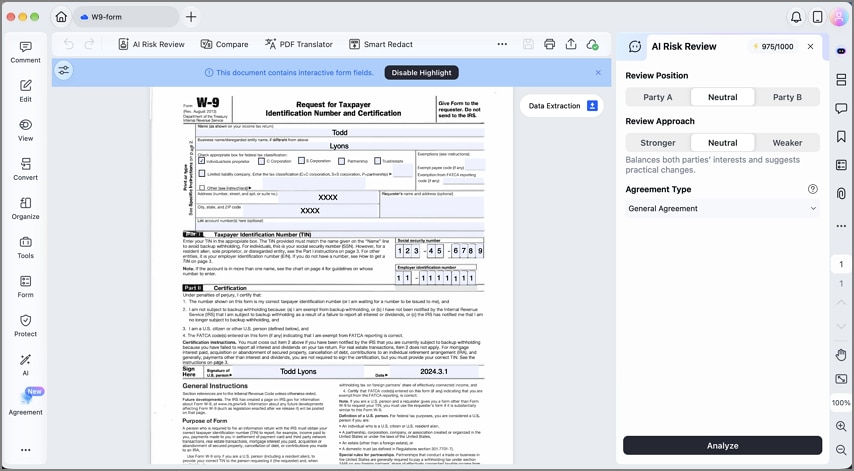Open the Protect tool in the sidebar
854x471 pixels.
[x=25, y=327]
